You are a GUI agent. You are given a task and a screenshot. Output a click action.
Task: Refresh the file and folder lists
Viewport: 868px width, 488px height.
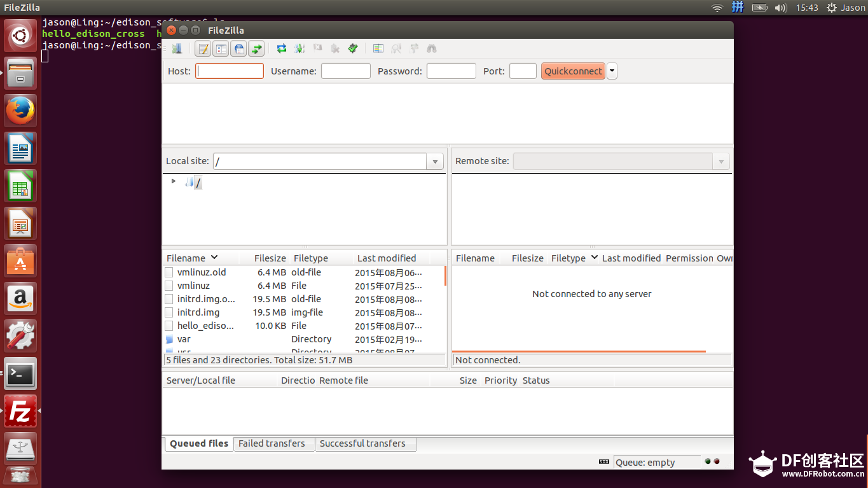[282, 48]
